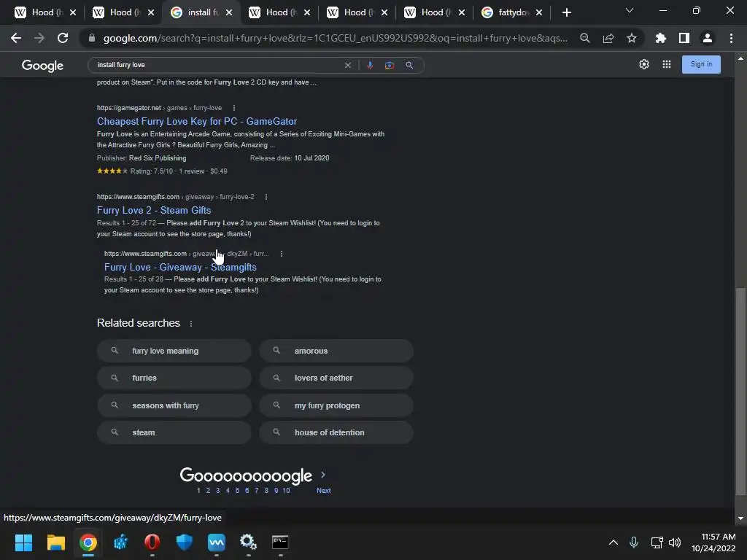
Task: Share this page from the address bar
Action: click(x=608, y=38)
